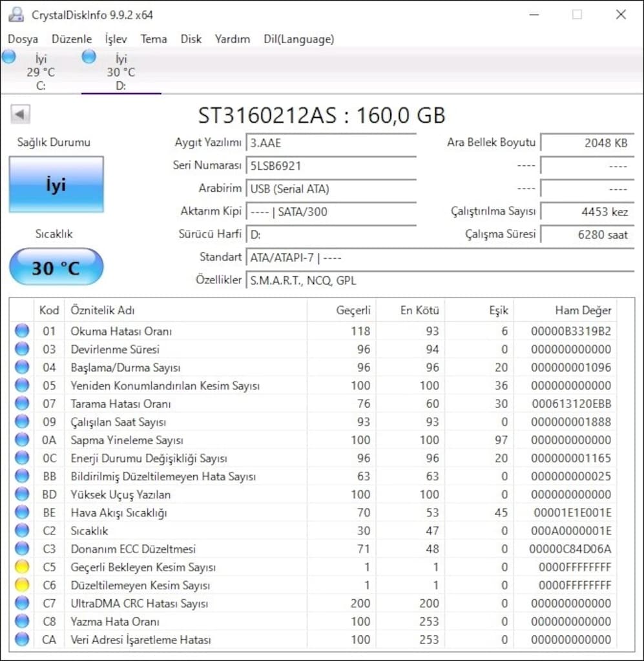This screenshot has width=644, height=661.
Task: Click the Eşik column header
Action: (x=479, y=310)
